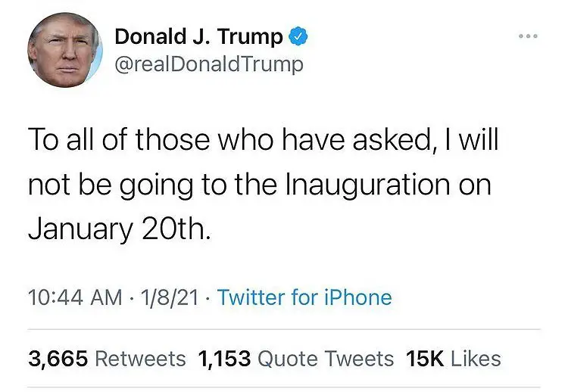
Task: View the 1,153 Quote Tweets list
Action: coord(296,359)
